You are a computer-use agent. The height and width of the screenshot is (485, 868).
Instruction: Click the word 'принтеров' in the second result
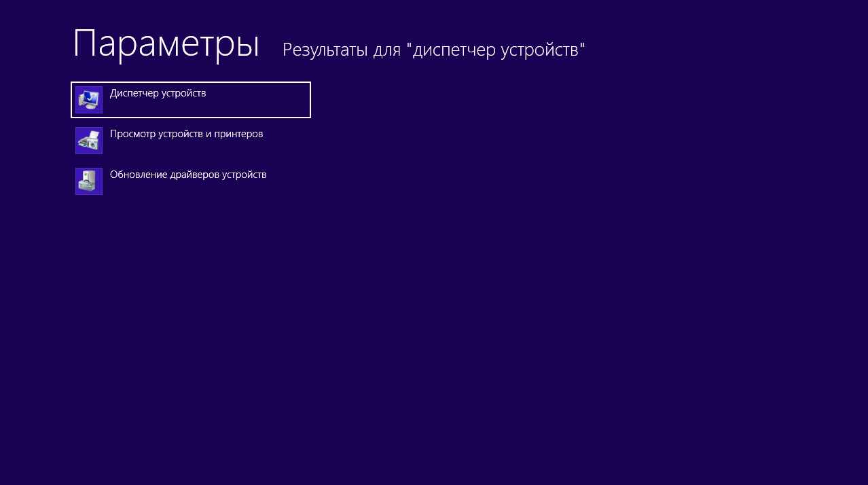click(x=240, y=134)
